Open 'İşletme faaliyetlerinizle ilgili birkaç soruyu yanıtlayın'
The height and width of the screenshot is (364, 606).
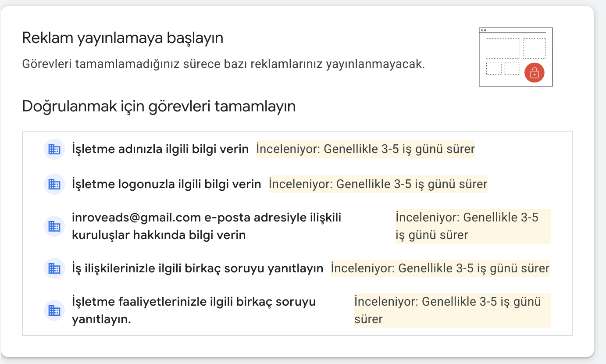(194, 310)
